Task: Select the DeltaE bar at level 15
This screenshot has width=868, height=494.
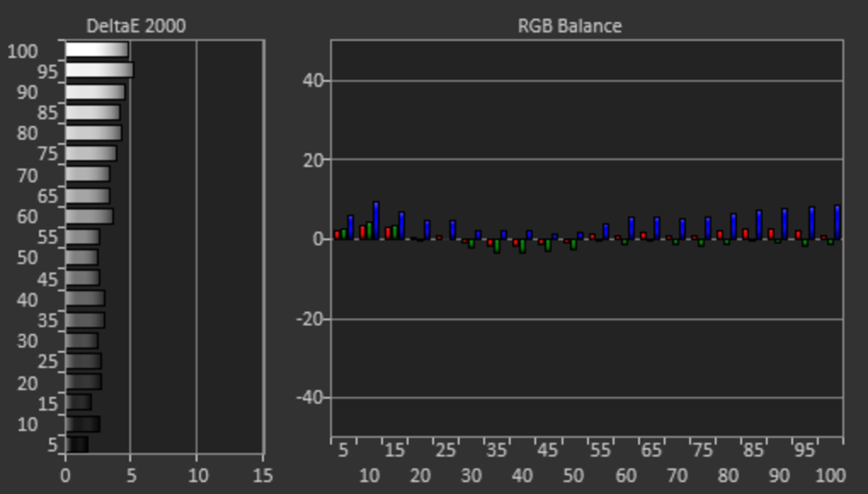Action: pyautogui.click(x=79, y=402)
